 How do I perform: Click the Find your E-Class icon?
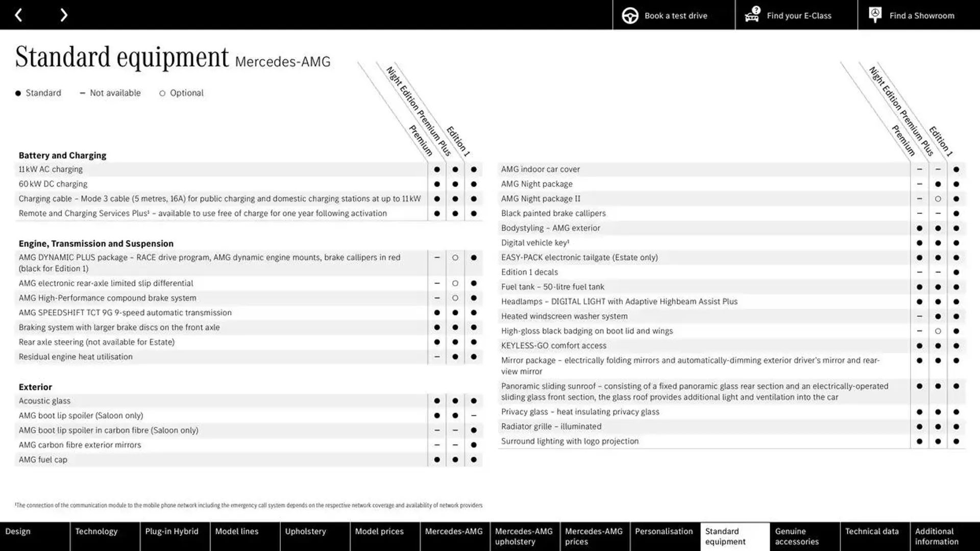coord(752,15)
